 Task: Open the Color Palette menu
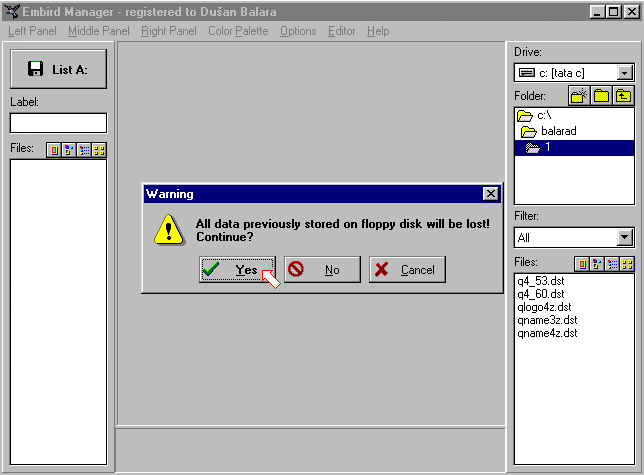click(238, 31)
